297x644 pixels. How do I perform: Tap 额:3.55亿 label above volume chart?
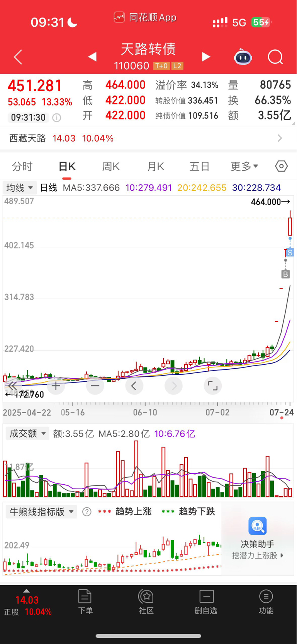pos(73,434)
